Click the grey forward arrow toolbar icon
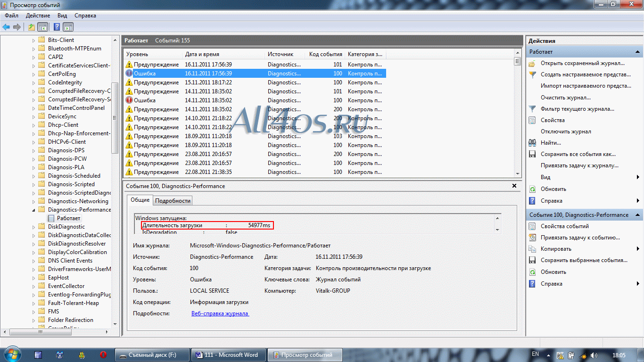 17,27
